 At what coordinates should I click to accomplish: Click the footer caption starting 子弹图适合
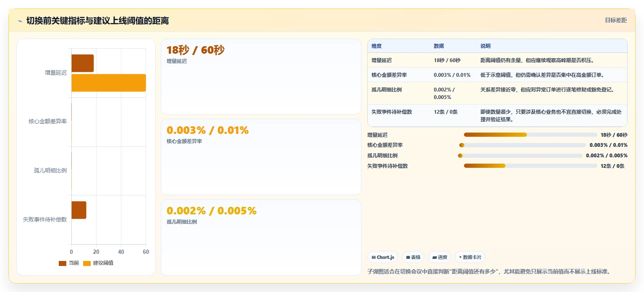pos(489,271)
